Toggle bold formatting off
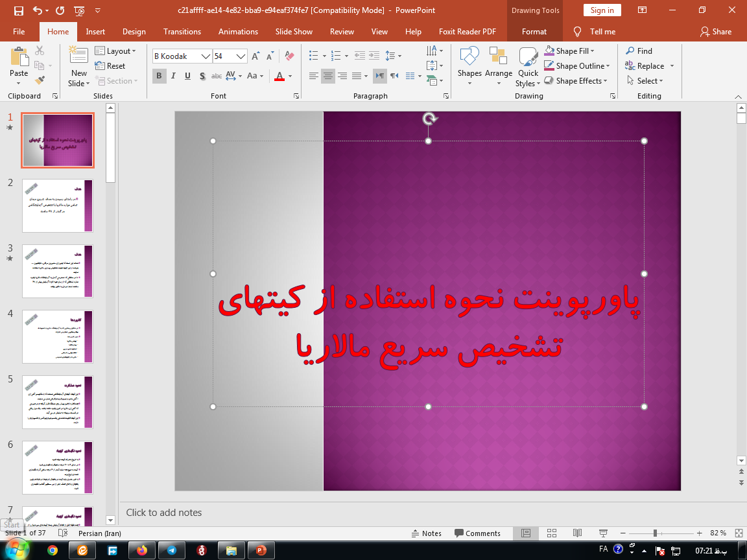Viewport: 747px width, 560px height. tap(159, 76)
